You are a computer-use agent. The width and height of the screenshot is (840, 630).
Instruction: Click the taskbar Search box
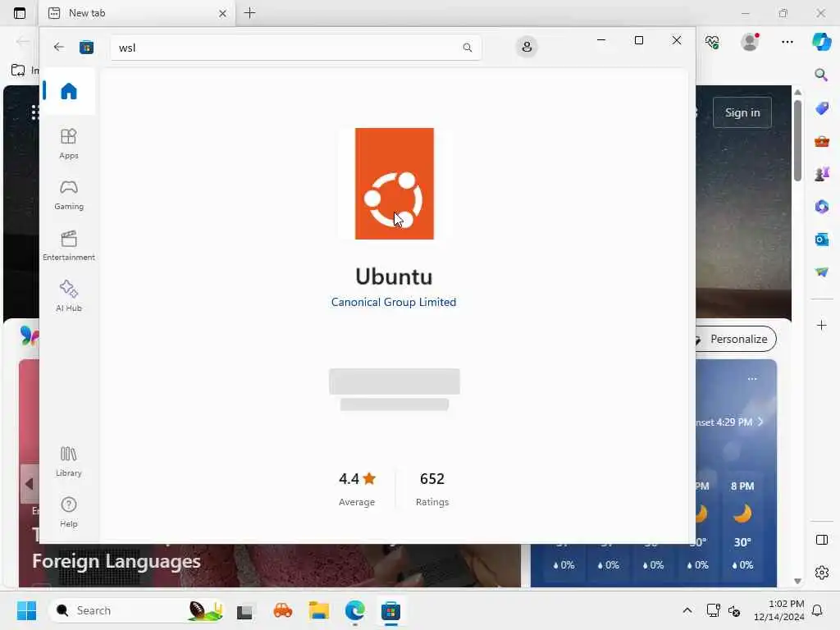point(137,610)
